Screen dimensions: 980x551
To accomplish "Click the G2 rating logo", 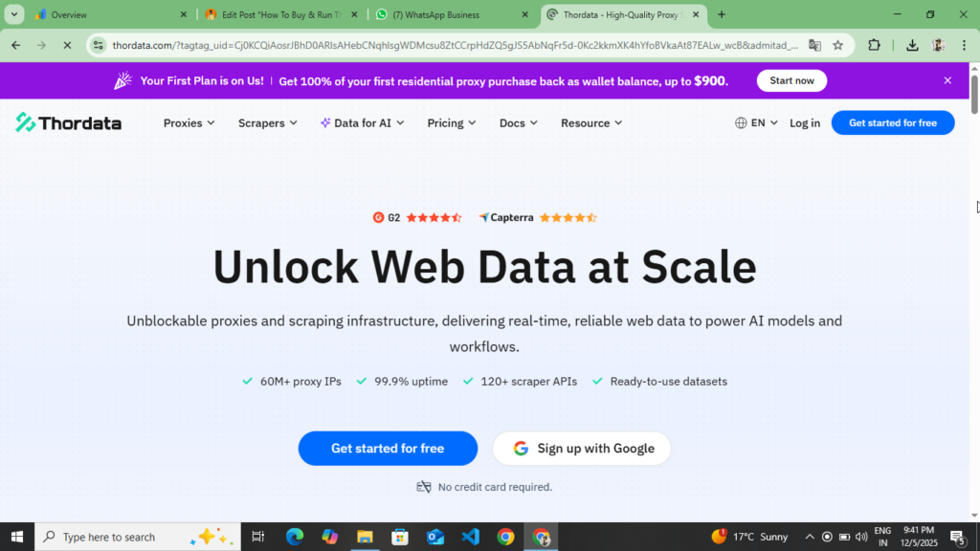I will 380,217.
